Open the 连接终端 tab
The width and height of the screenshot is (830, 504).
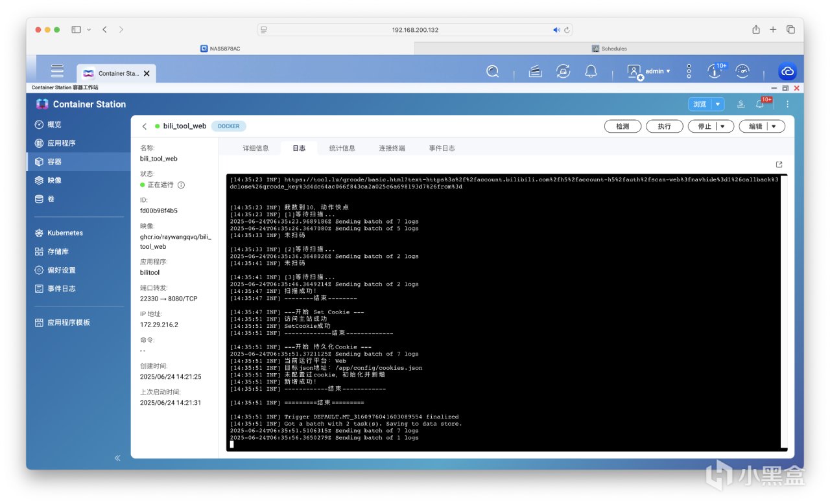pyautogui.click(x=392, y=148)
